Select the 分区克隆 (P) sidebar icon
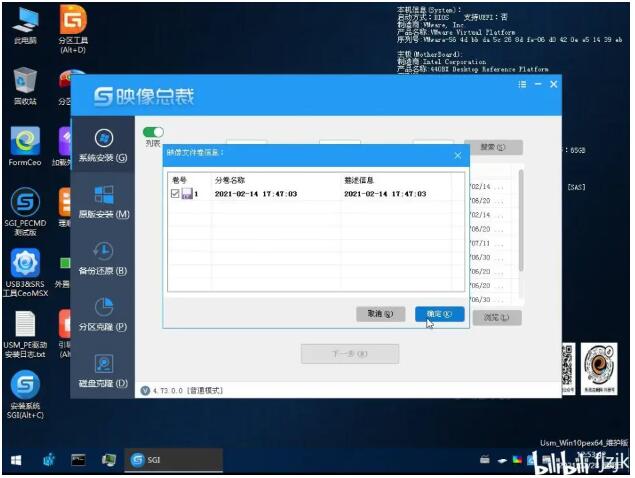 point(103,314)
